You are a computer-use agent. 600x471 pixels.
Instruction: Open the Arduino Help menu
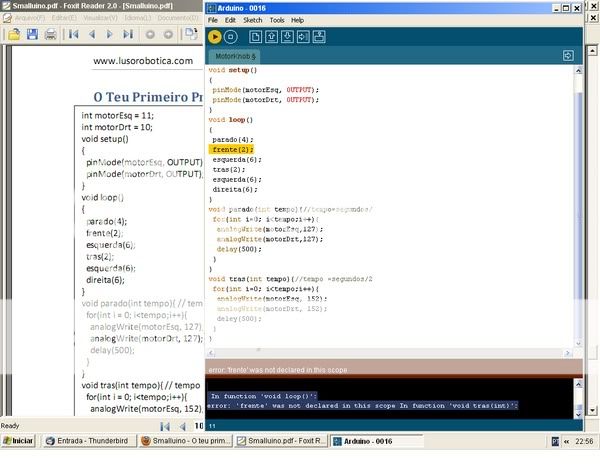[297, 20]
